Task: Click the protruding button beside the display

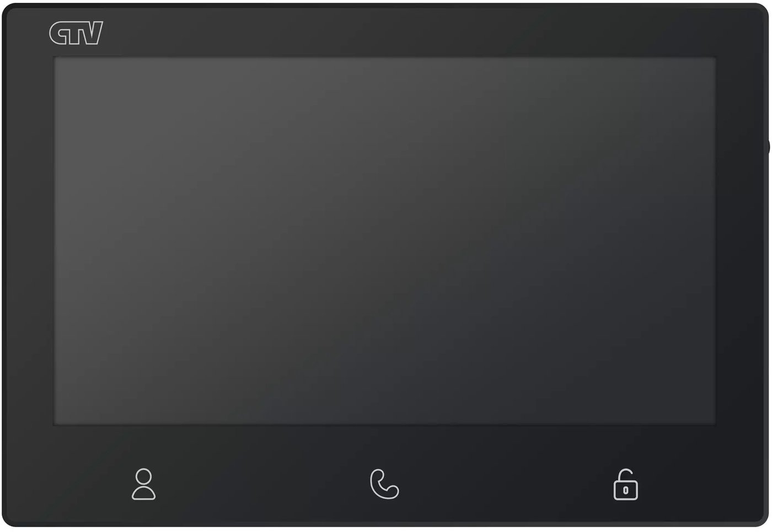Action: point(768,147)
